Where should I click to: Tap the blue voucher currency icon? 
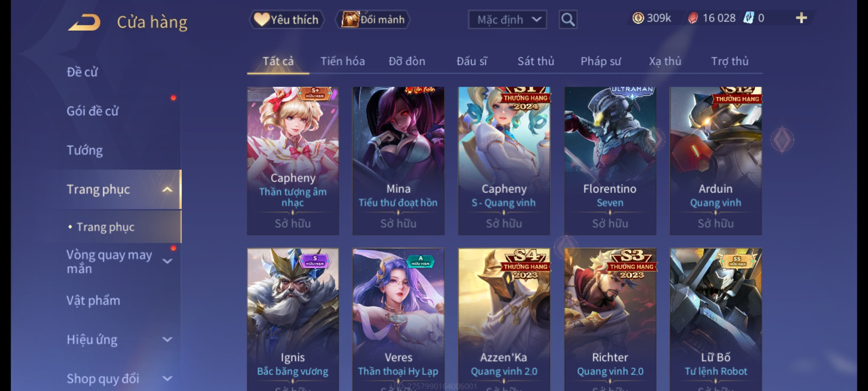(748, 18)
